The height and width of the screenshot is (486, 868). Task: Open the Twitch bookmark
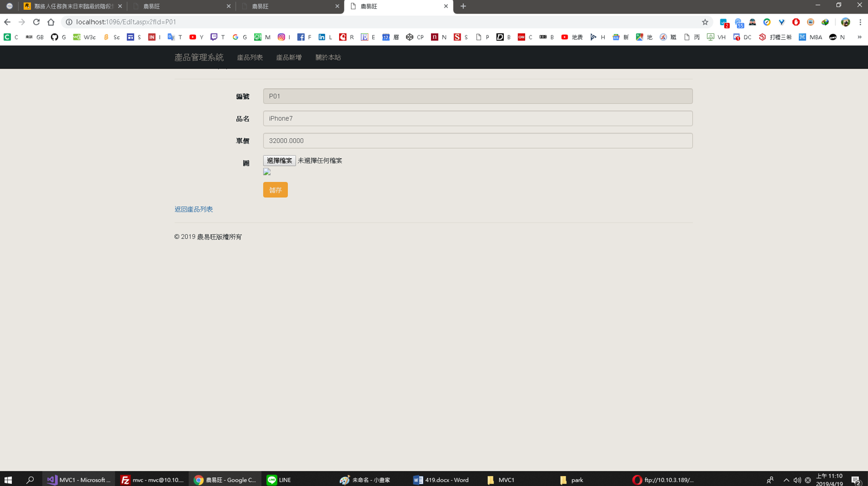218,37
